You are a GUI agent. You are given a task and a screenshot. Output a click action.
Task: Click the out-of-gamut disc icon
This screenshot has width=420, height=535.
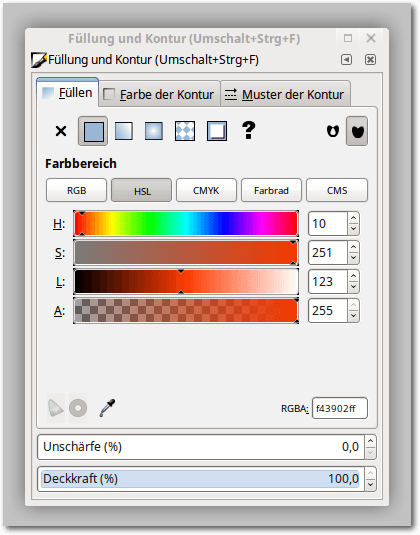click(78, 408)
